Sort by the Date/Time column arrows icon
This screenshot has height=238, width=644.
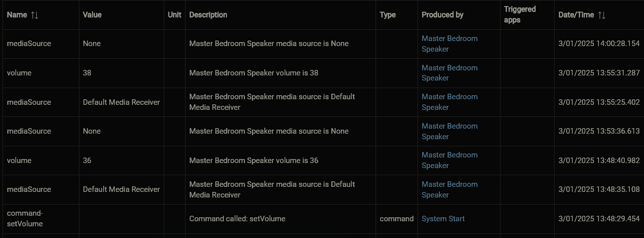coord(602,15)
